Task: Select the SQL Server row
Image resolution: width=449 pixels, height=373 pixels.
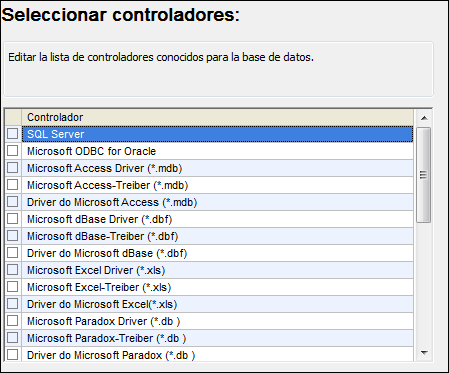Action: [x=217, y=134]
